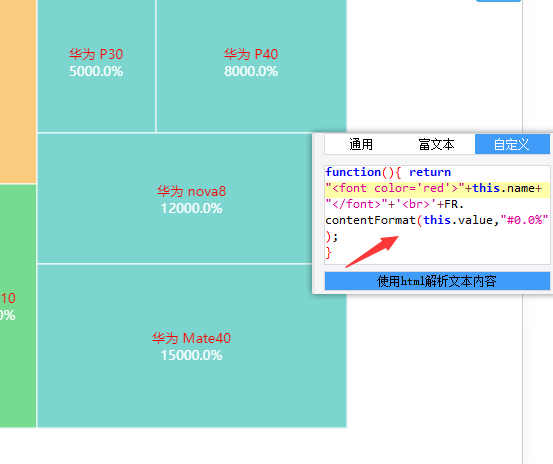Image resolution: width=553 pixels, height=464 pixels.
Task: Click the 8000.0% value label
Action: [251, 72]
